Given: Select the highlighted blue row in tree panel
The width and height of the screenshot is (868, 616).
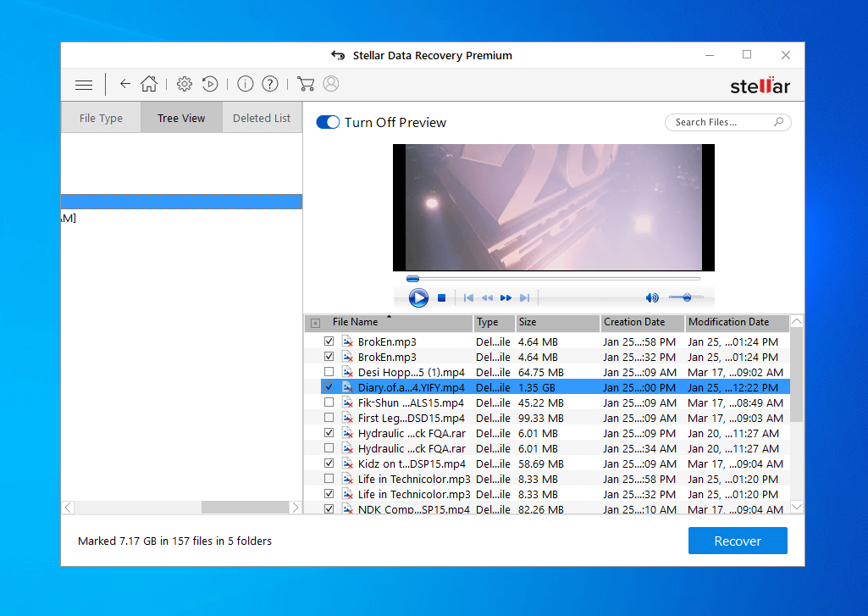Looking at the screenshot, I should coord(181,202).
